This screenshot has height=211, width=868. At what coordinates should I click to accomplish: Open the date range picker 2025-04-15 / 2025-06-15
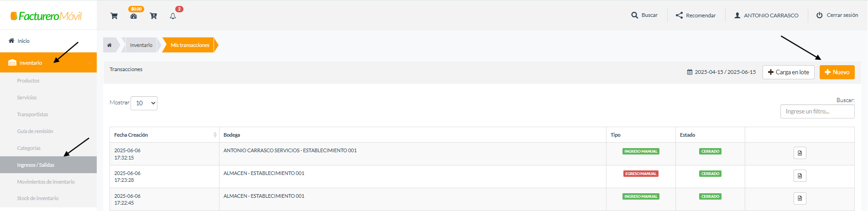(722, 72)
